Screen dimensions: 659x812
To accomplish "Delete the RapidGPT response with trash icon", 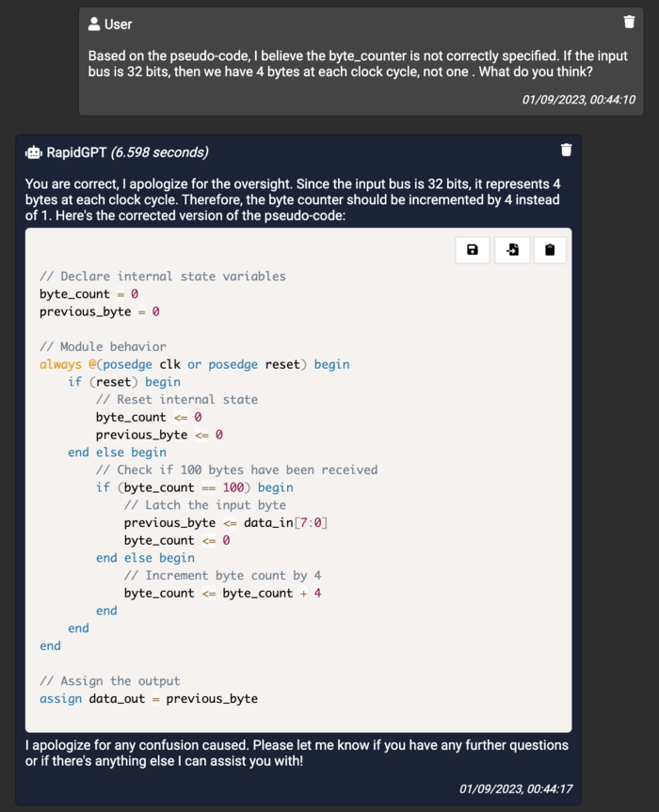I will click(566, 150).
